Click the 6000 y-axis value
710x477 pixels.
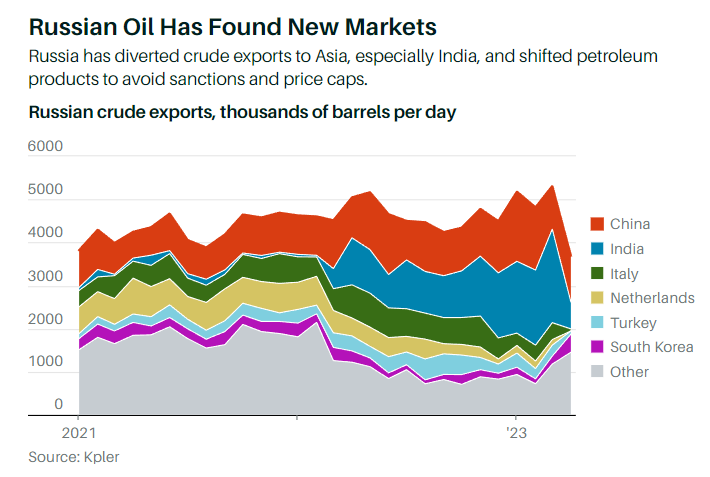click(45, 147)
